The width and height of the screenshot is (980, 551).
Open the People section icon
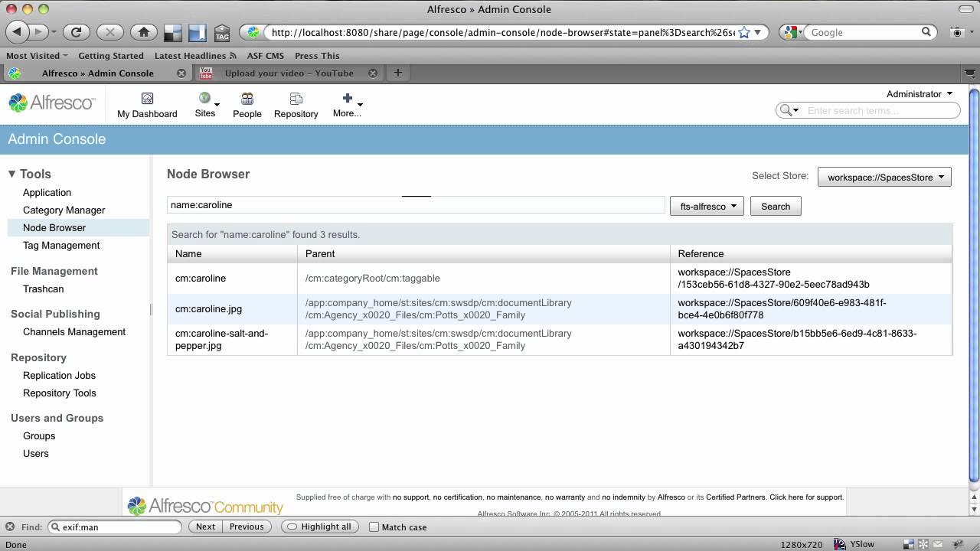pos(247,99)
